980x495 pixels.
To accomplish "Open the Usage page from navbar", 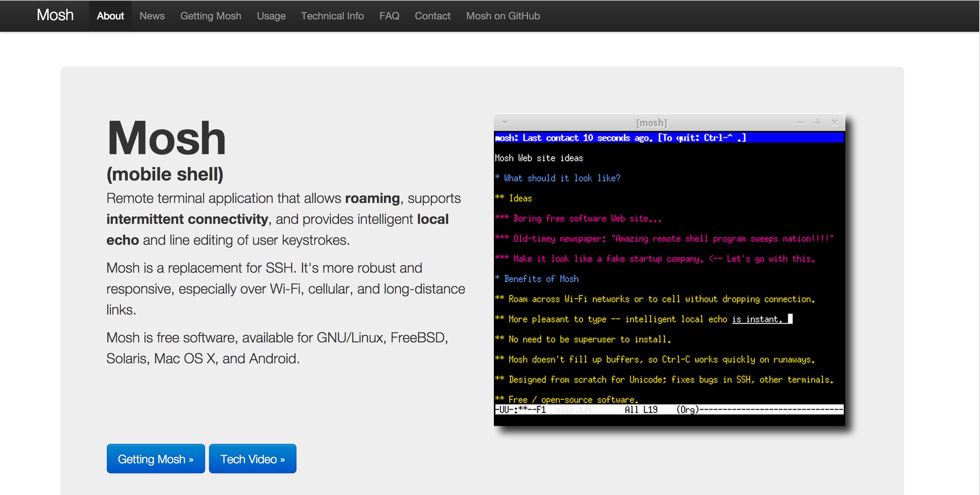I will 271,16.
